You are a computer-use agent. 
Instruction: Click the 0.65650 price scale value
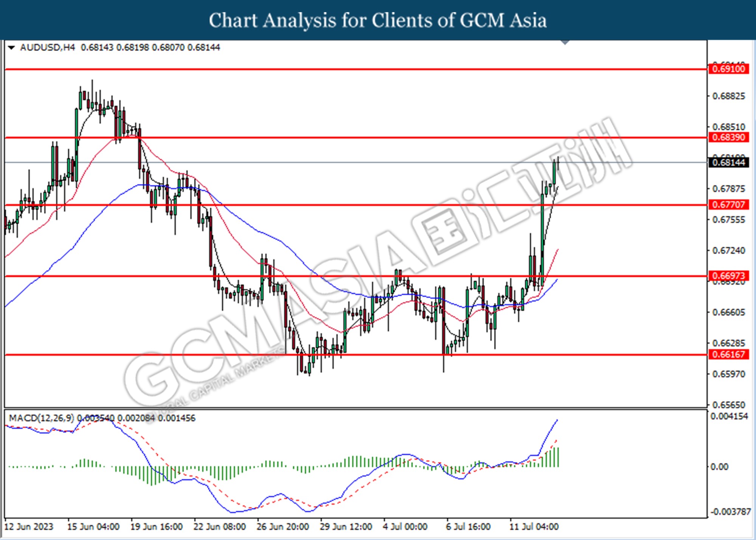729,405
